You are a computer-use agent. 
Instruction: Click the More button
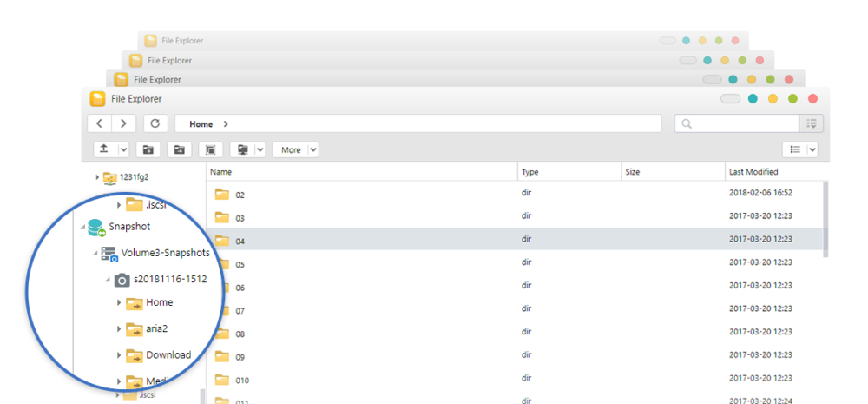pos(291,149)
